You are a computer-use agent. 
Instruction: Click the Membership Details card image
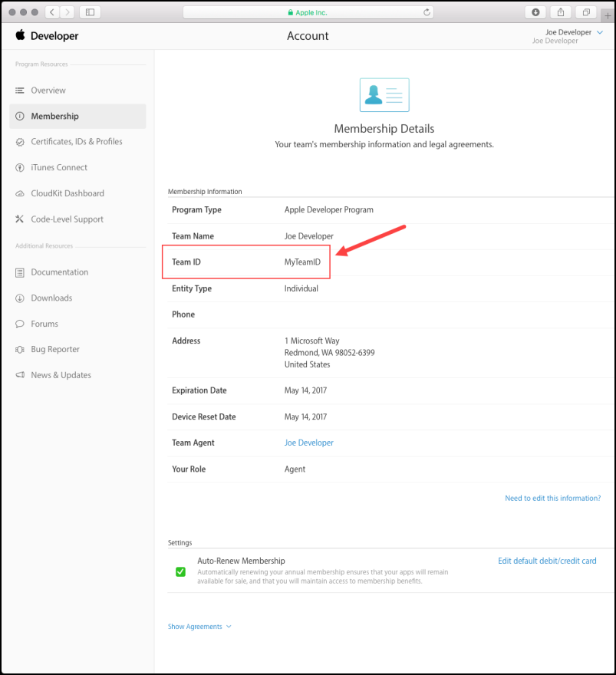point(384,94)
